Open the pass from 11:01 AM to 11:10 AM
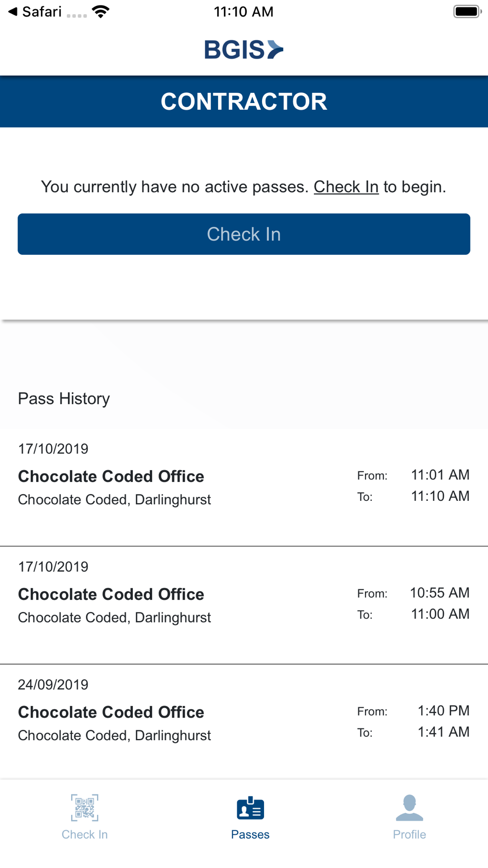 [x=244, y=487]
